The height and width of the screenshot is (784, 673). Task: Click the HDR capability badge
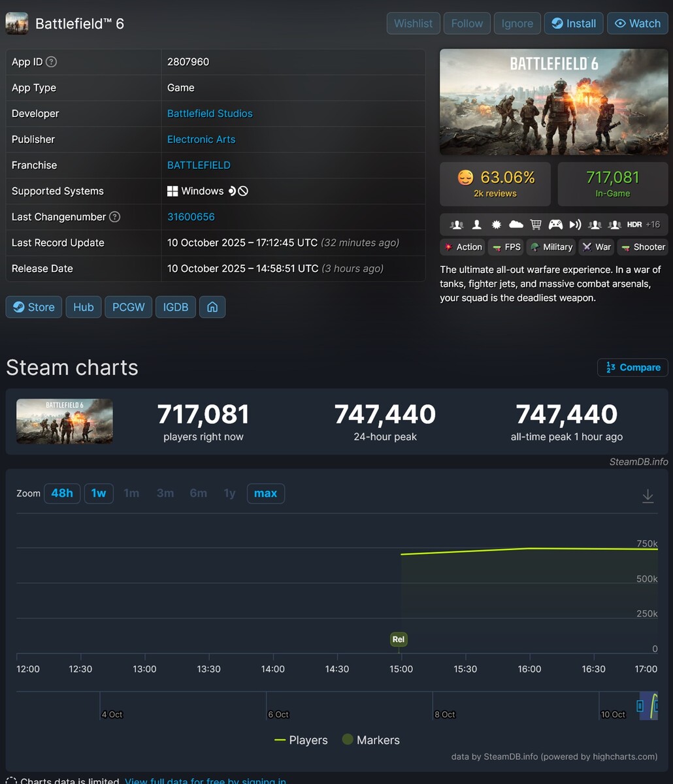click(x=634, y=224)
